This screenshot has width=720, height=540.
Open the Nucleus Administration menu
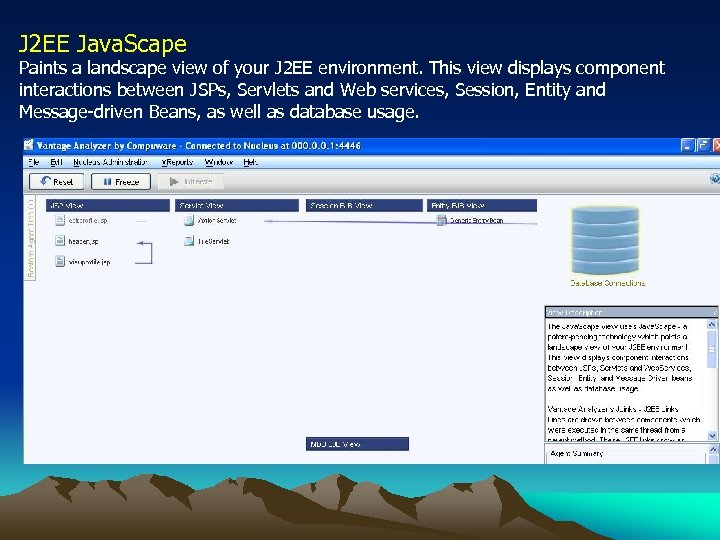pos(110,162)
